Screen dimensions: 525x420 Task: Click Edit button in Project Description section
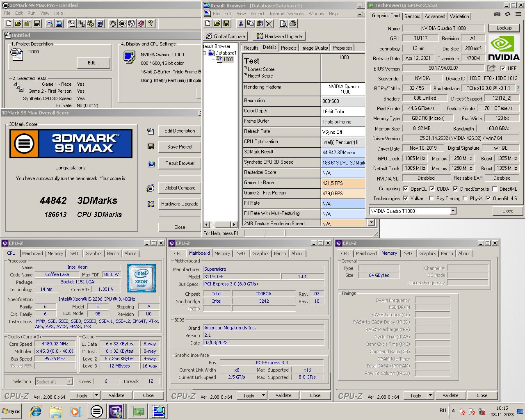[94, 63]
